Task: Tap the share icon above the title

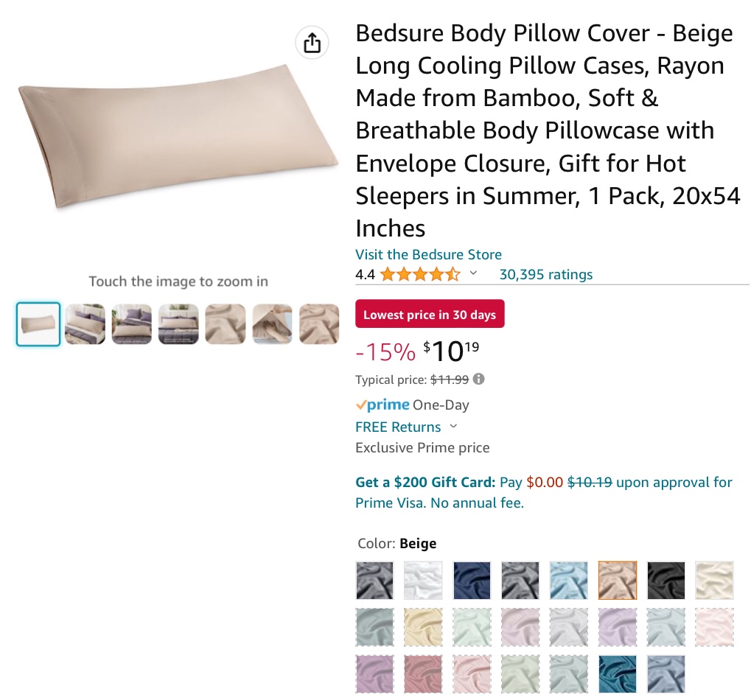Action: pyautogui.click(x=312, y=43)
